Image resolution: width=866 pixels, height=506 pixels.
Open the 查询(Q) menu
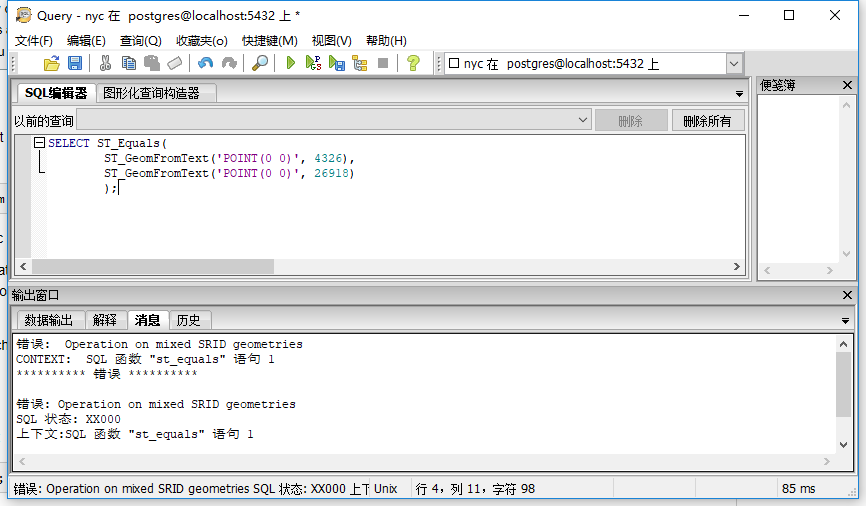141,40
